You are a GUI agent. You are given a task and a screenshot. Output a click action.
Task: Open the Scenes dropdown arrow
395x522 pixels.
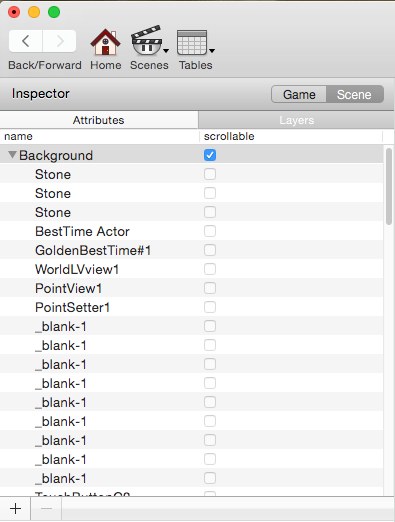(x=166, y=51)
